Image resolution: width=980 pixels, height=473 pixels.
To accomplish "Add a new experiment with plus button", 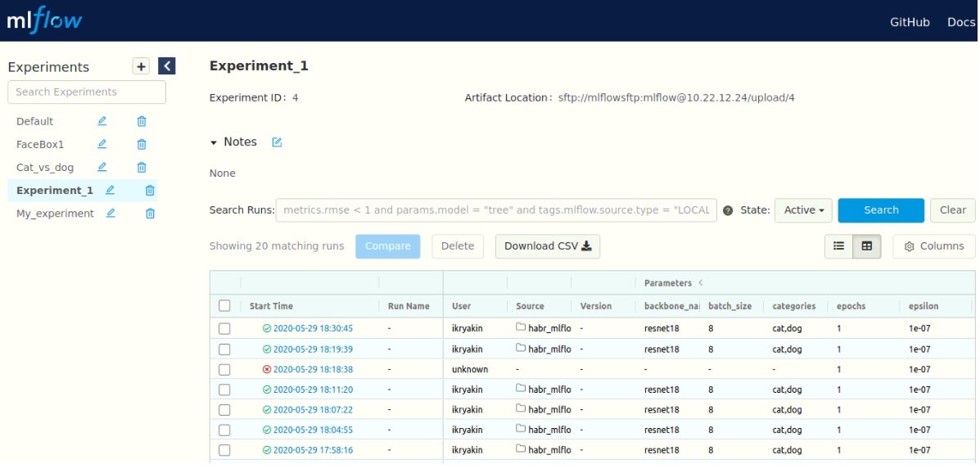I will (142, 66).
